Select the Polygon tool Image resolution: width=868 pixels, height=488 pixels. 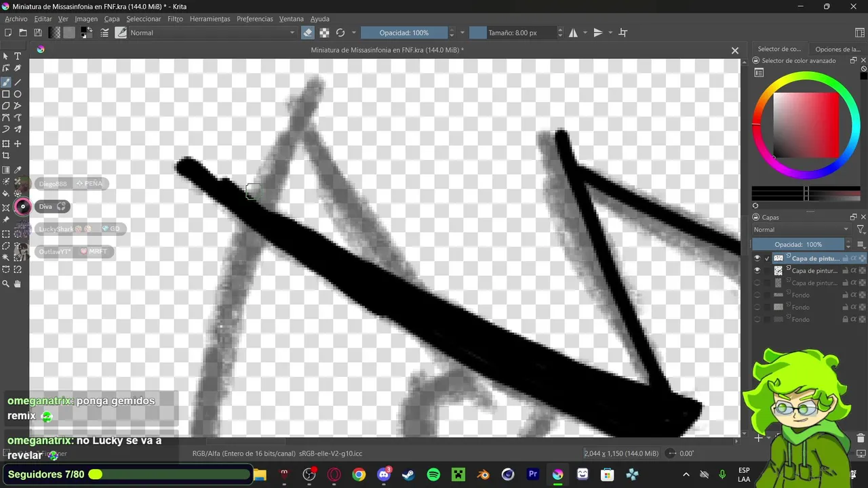[6, 106]
